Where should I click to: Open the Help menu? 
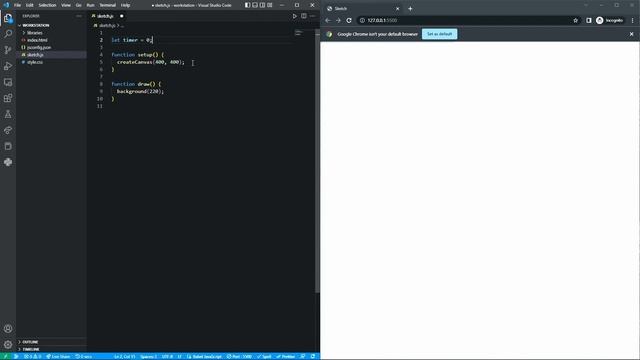click(x=125, y=5)
